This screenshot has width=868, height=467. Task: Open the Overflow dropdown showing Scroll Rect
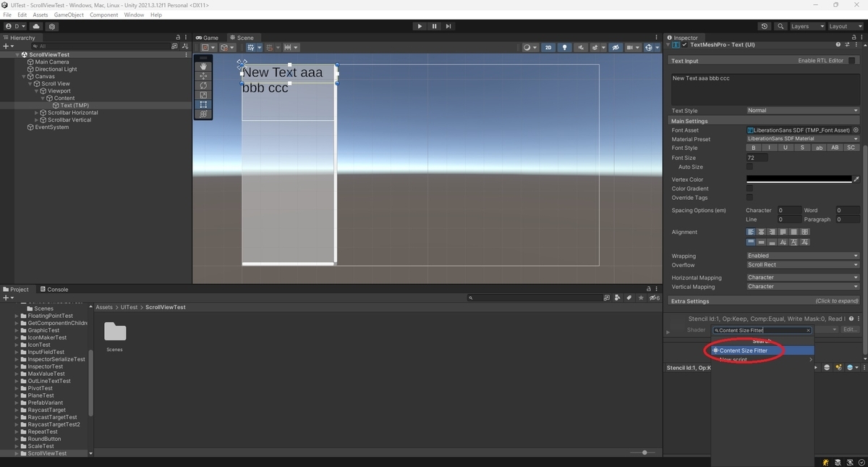[x=802, y=265]
